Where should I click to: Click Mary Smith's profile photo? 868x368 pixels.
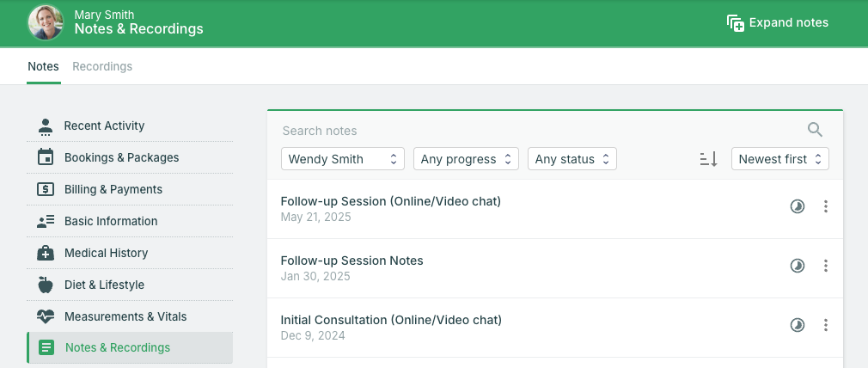click(x=46, y=23)
